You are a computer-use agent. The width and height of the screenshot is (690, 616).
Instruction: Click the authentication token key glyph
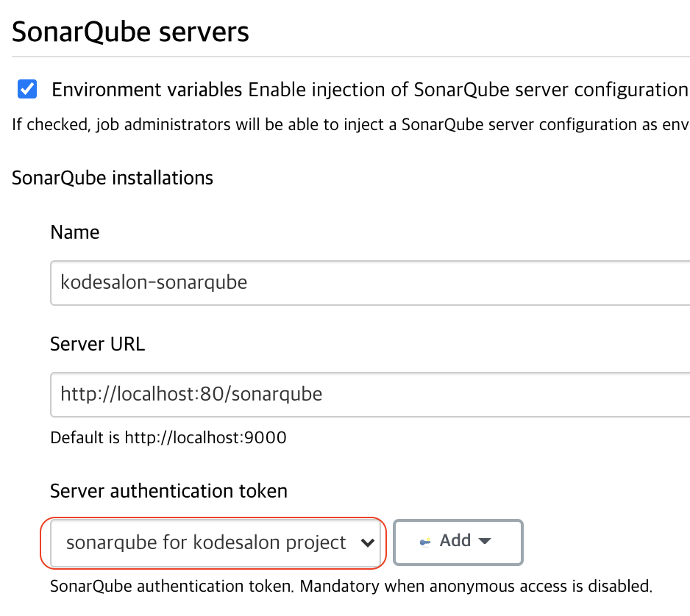click(x=424, y=542)
